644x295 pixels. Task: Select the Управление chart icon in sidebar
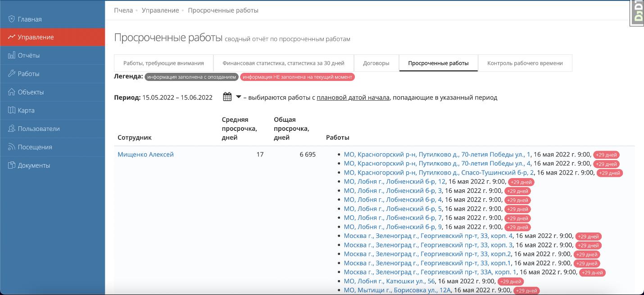click(x=12, y=37)
